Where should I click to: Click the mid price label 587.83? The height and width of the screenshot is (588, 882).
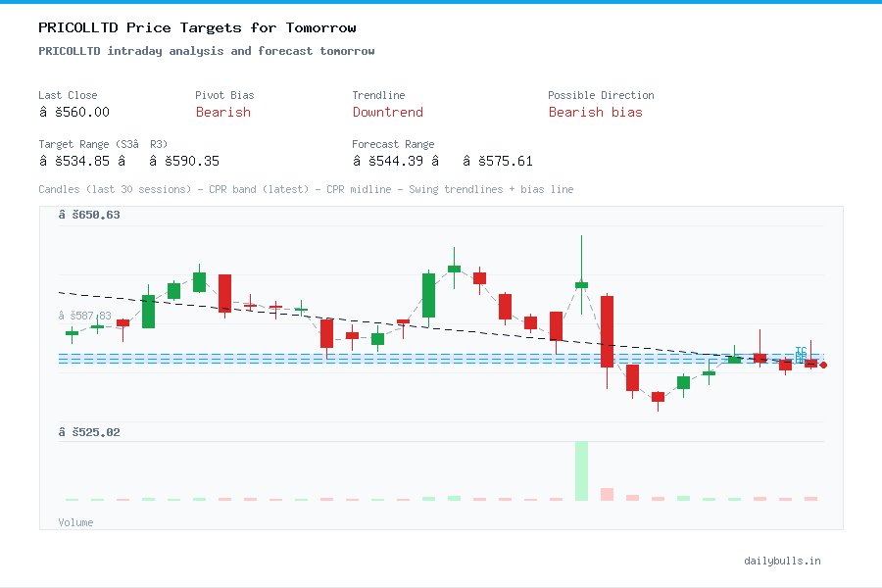point(85,316)
